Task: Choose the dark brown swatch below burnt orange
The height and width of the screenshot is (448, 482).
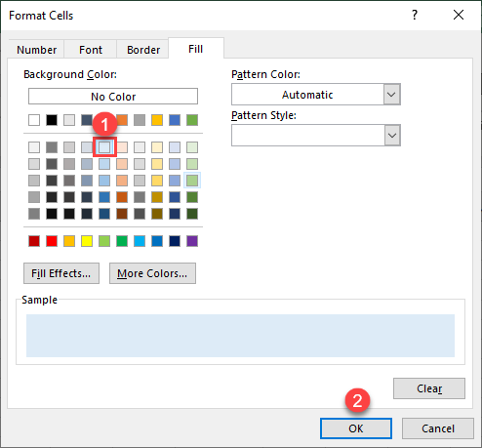Action: pyautogui.click(x=122, y=214)
